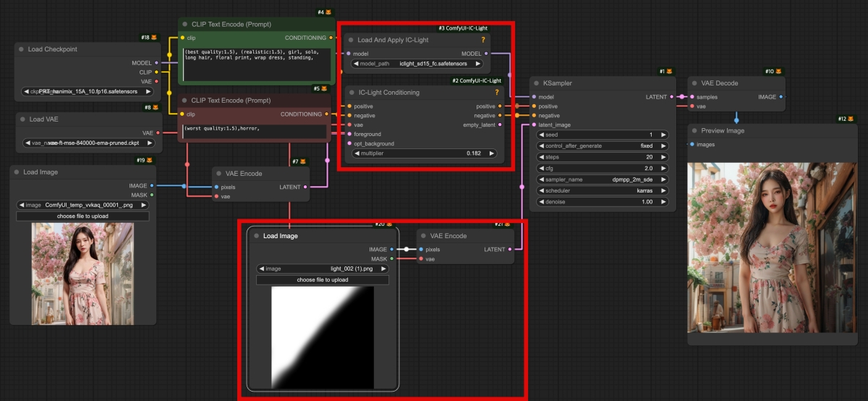Increase multiplier using its right arrow

click(493, 153)
